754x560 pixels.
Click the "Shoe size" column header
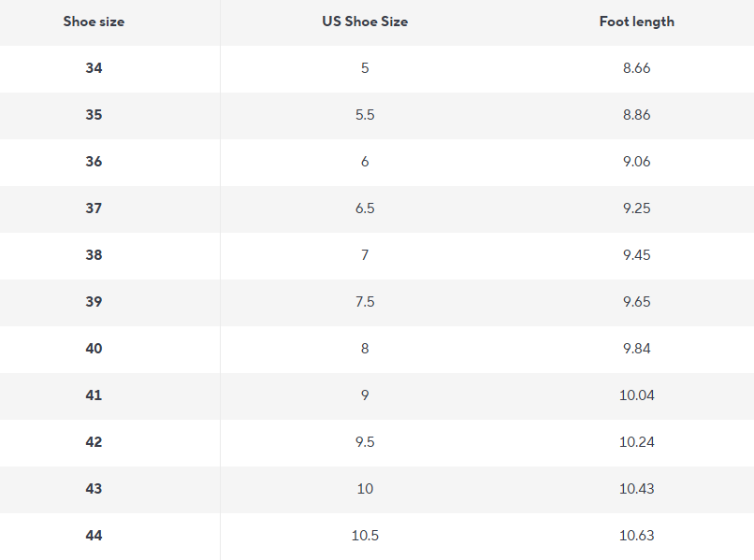click(x=94, y=22)
